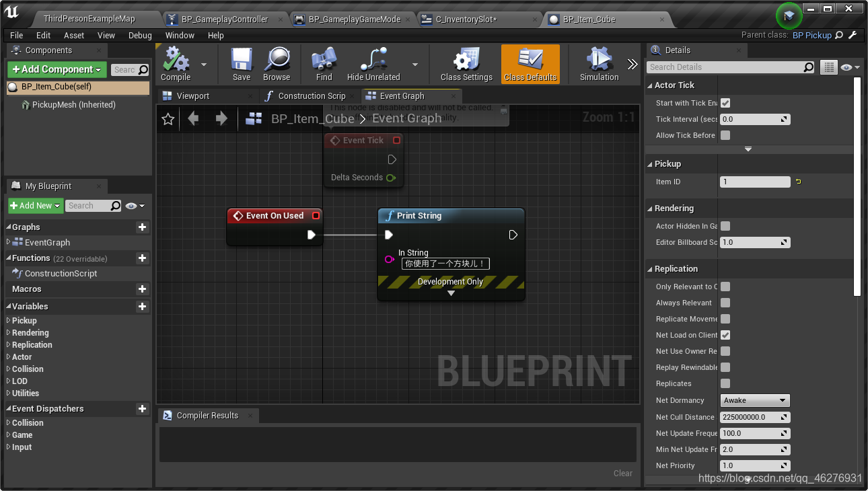Expand toolbar overflow chevrons
This screenshot has height=491, width=868.
point(632,65)
